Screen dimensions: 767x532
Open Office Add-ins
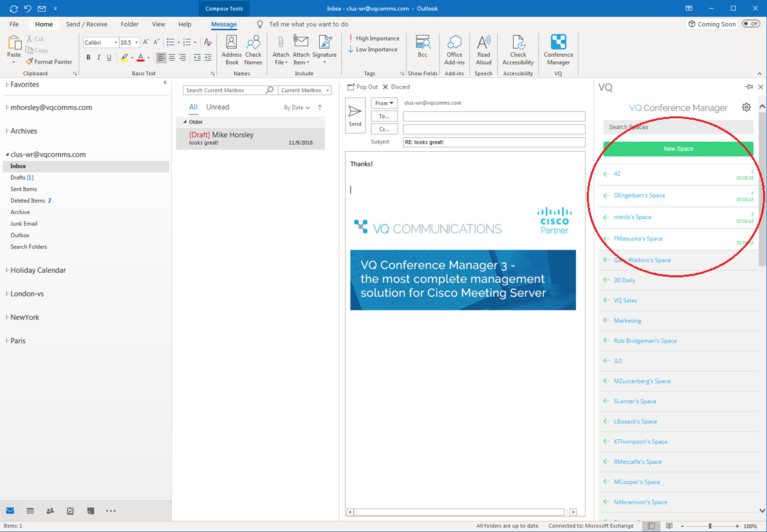[x=454, y=50]
